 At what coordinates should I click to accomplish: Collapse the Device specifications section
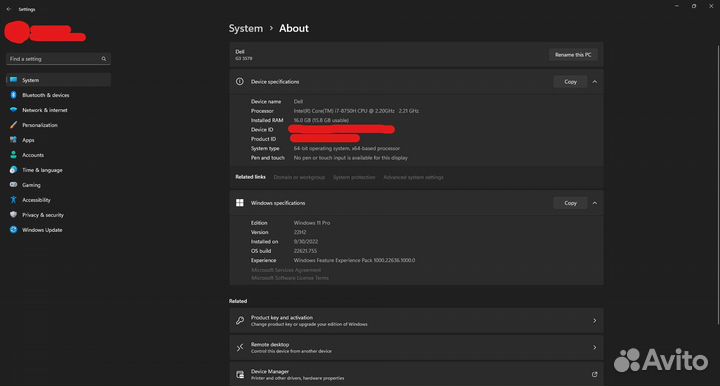point(595,82)
